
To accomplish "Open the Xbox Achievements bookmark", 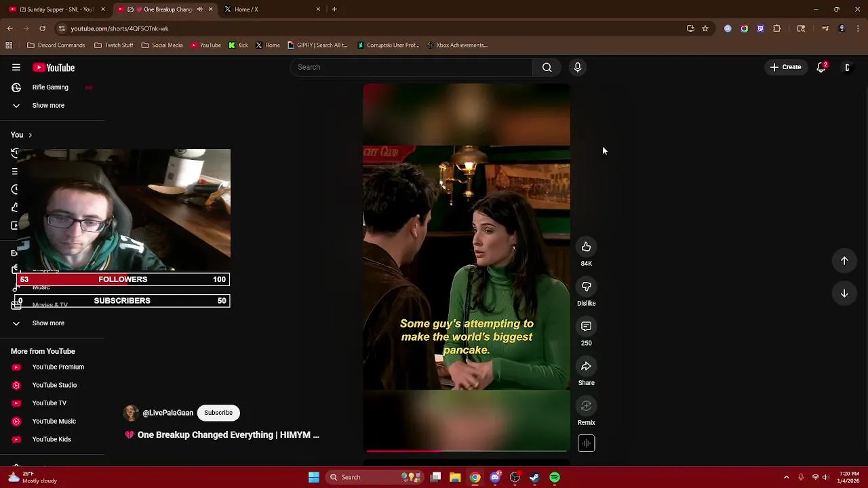I will pyautogui.click(x=457, y=45).
